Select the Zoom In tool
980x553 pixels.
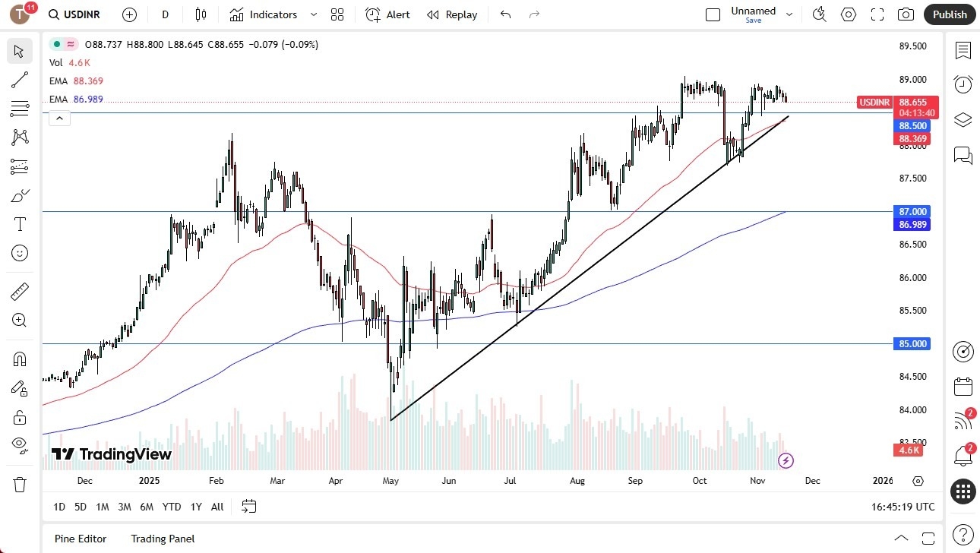coord(20,320)
